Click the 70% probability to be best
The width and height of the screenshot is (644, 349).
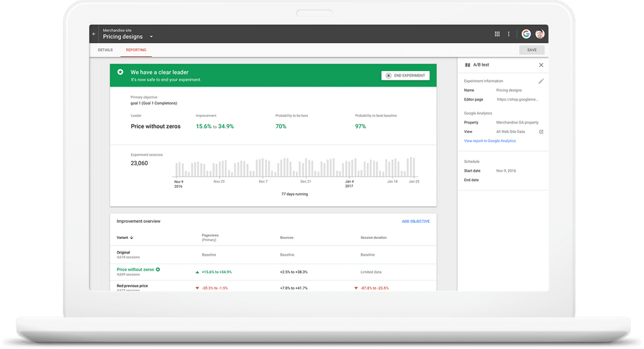[x=281, y=127]
